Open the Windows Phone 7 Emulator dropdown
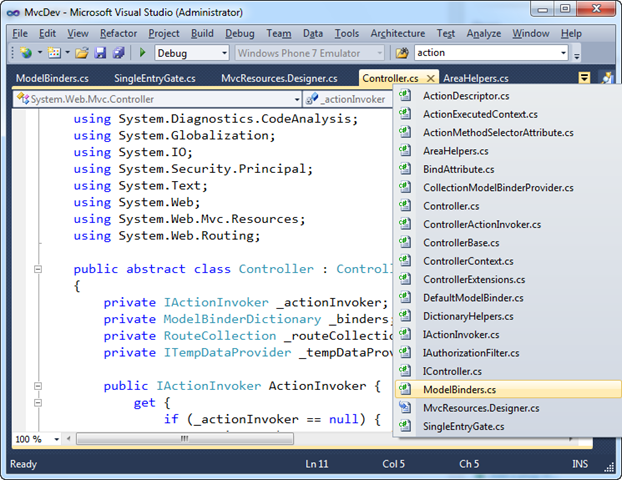Screen dimensions: 622x480 coord(310,53)
